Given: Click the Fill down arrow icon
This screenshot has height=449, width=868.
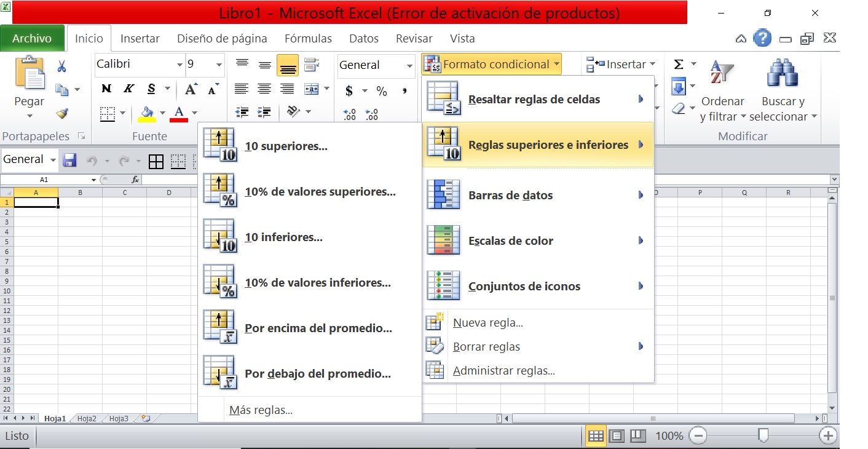Looking at the screenshot, I should click(679, 87).
